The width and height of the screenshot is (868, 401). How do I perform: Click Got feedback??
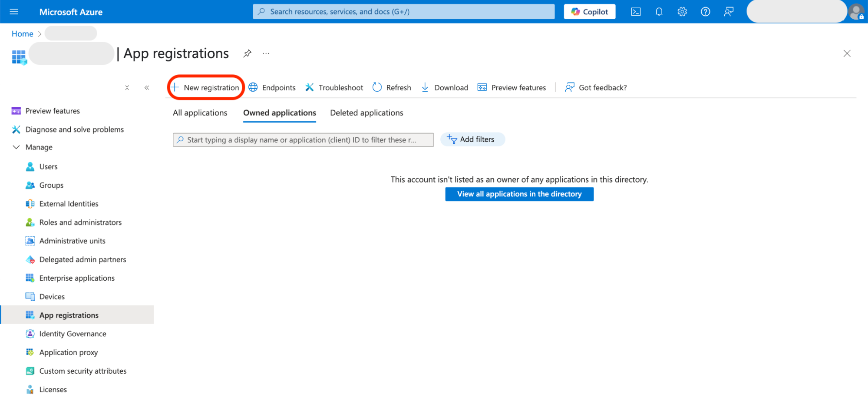pos(596,88)
